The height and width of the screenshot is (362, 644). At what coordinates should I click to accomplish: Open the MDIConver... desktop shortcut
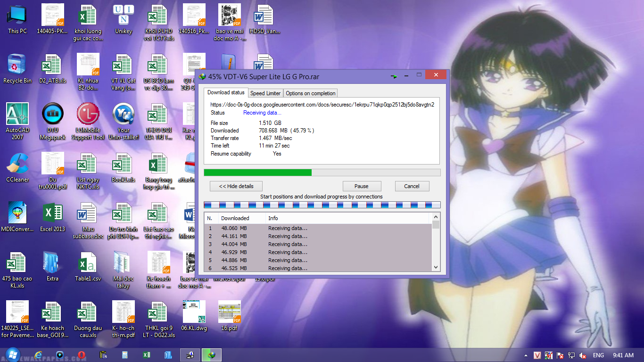pyautogui.click(x=17, y=217)
